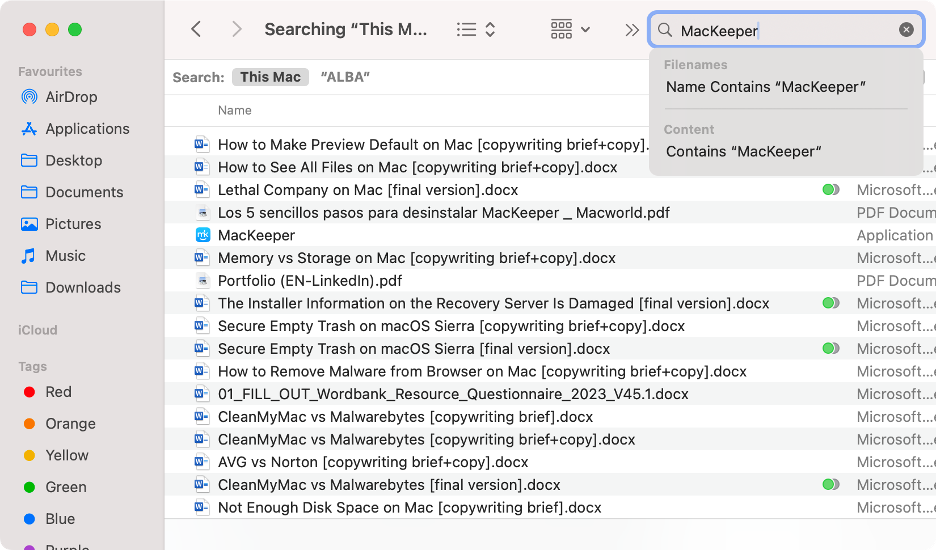Select 01_FILL_OUT_Wordbank_Resource_Questionnaire_2023_V45.1.docx

pyautogui.click(x=453, y=394)
